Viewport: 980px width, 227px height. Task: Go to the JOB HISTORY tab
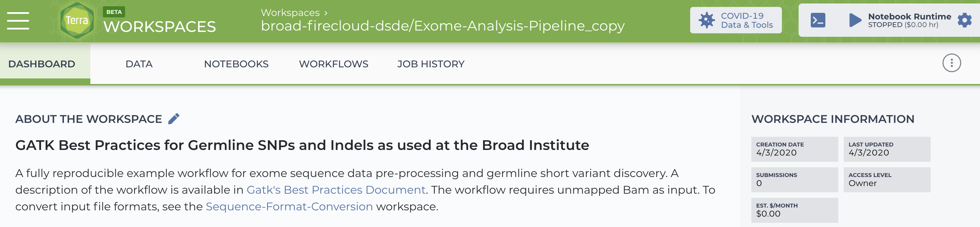431,64
